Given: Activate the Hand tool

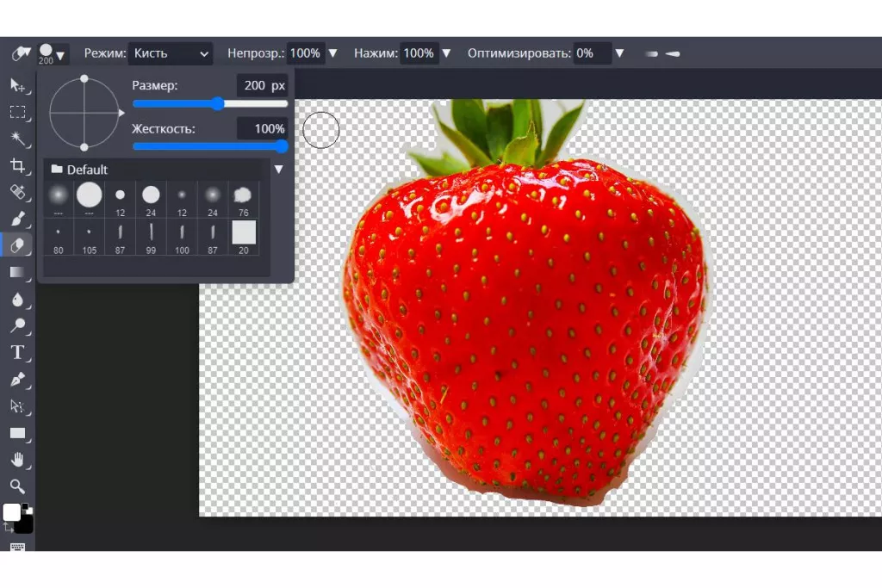Looking at the screenshot, I should [17, 460].
